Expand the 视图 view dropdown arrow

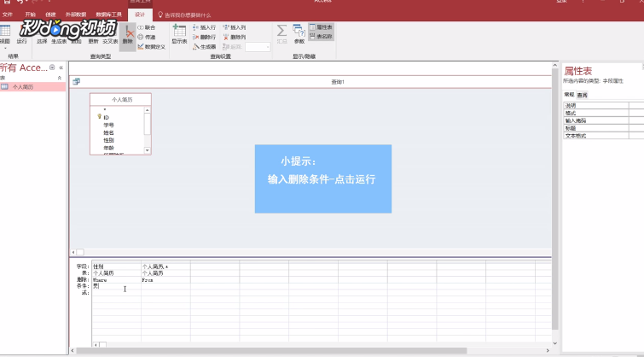pos(5,48)
